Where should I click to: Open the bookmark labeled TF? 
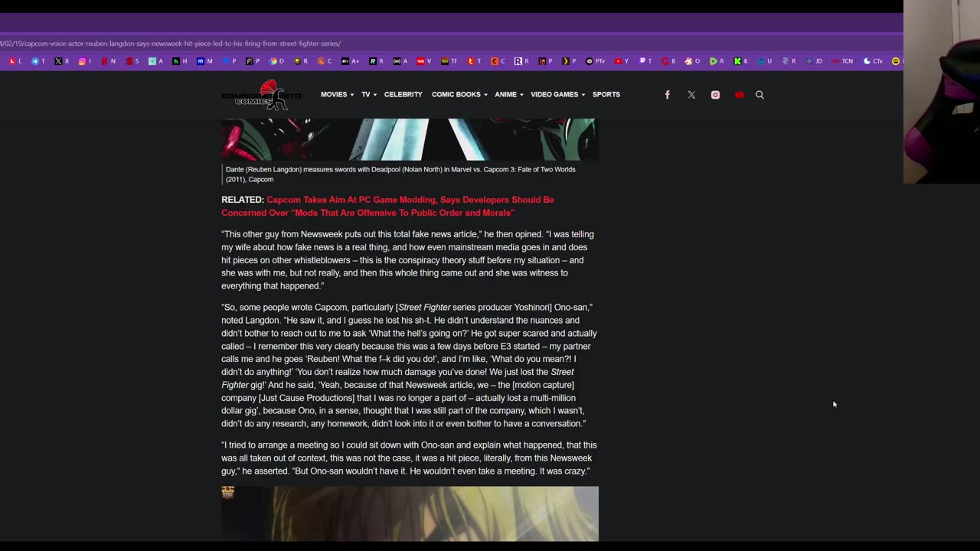pyautogui.click(x=449, y=61)
